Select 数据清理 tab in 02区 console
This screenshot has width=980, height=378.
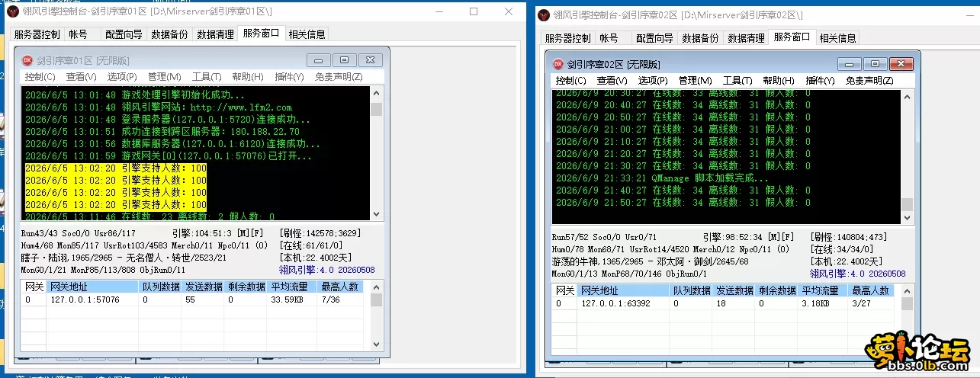point(746,38)
